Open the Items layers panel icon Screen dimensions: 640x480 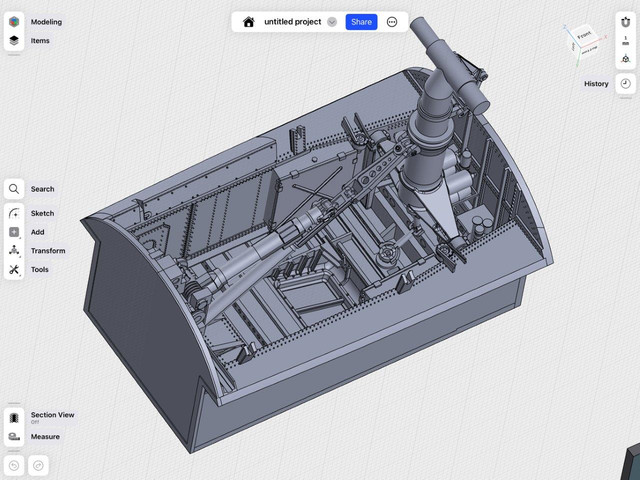coord(14,41)
